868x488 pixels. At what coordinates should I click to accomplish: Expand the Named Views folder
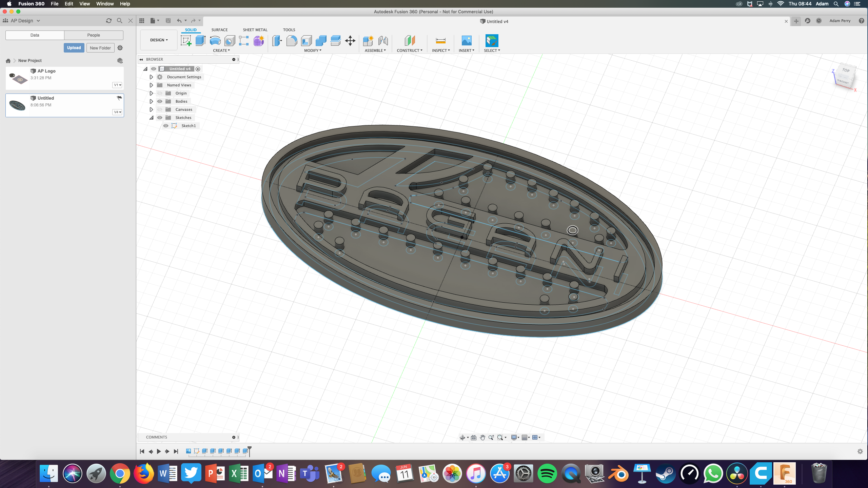[152, 85]
